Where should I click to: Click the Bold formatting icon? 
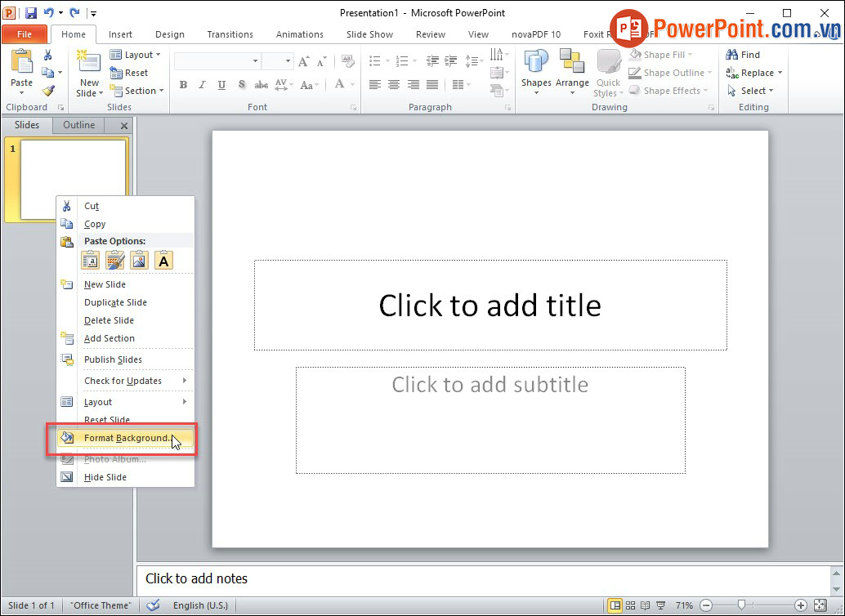(x=183, y=85)
